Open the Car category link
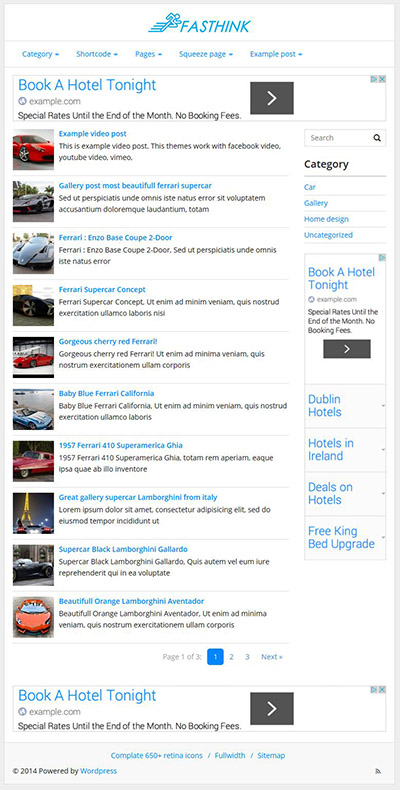The height and width of the screenshot is (790, 400). pyautogui.click(x=310, y=187)
